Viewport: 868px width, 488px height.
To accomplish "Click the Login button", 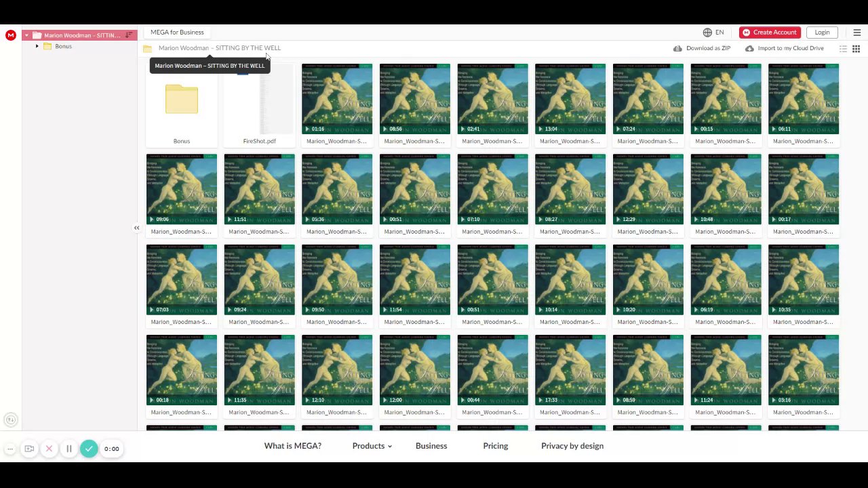I will pyautogui.click(x=822, y=33).
